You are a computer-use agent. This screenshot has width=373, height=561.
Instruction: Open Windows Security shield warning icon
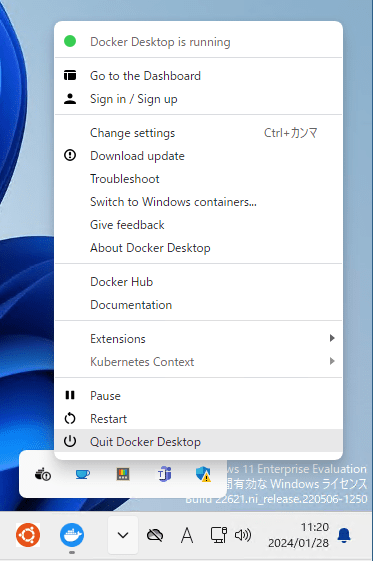(203, 474)
